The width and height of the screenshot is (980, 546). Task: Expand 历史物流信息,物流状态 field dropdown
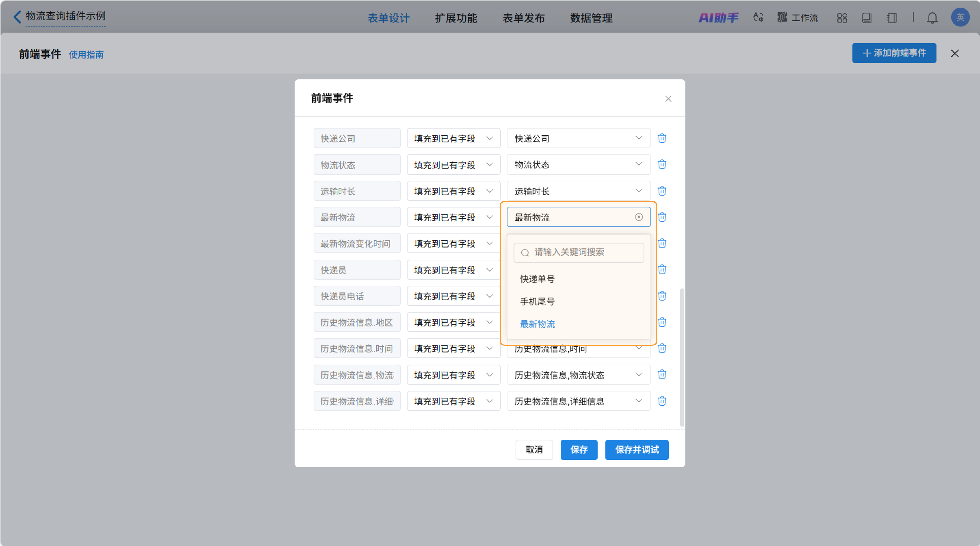578,375
